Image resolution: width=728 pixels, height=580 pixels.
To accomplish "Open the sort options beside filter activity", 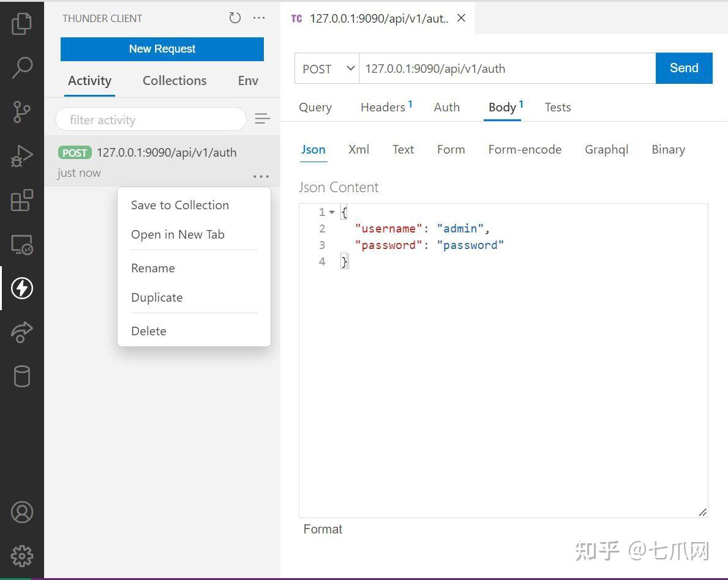I will pyautogui.click(x=262, y=119).
